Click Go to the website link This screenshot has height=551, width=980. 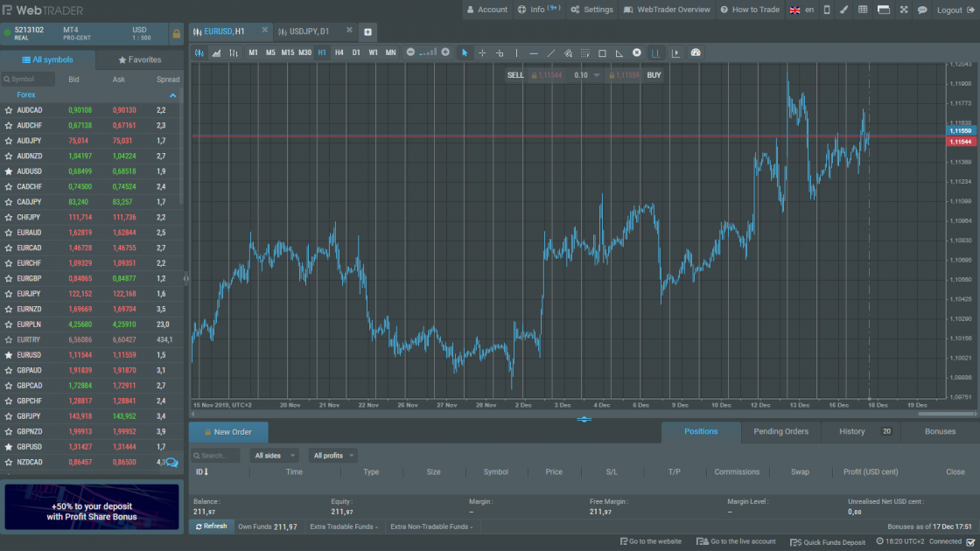tap(651, 541)
